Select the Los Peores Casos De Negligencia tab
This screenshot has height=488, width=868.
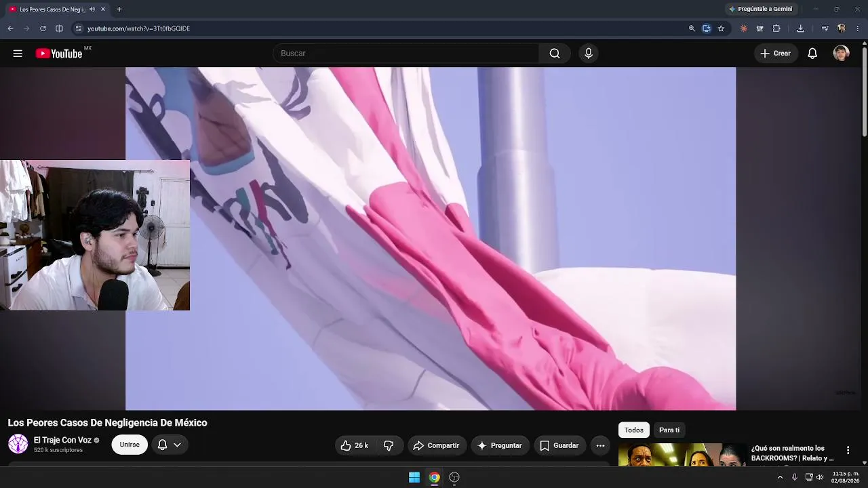[x=57, y=9]
